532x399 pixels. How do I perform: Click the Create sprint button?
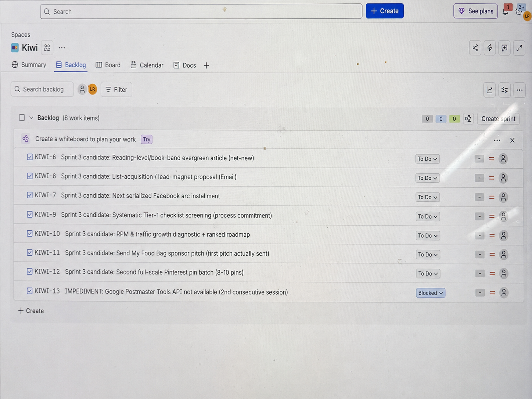pyautogui.click(x=498, y=119)
